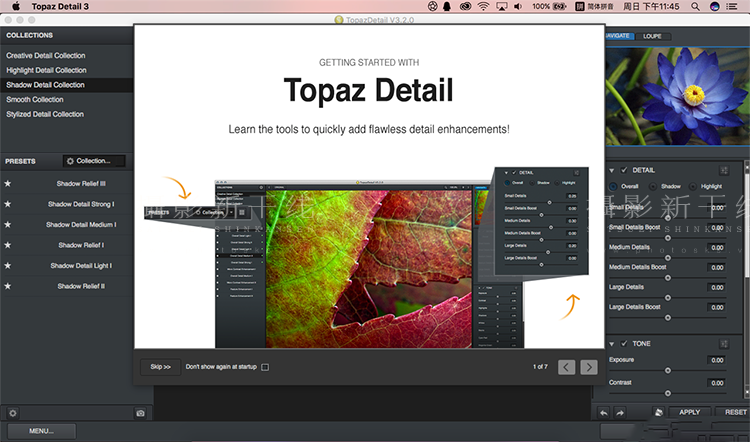
Task: Collapse the TONE section triangle
Action: (612, 343)
